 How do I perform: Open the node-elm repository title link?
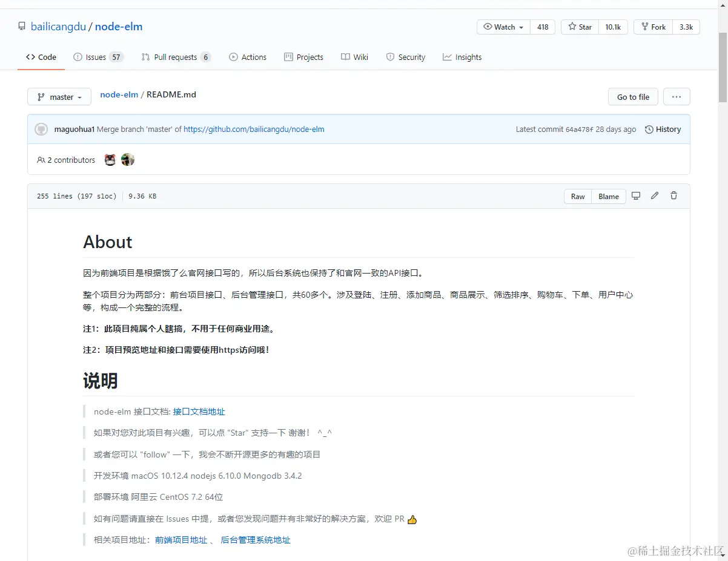click(x=119, y=27)
